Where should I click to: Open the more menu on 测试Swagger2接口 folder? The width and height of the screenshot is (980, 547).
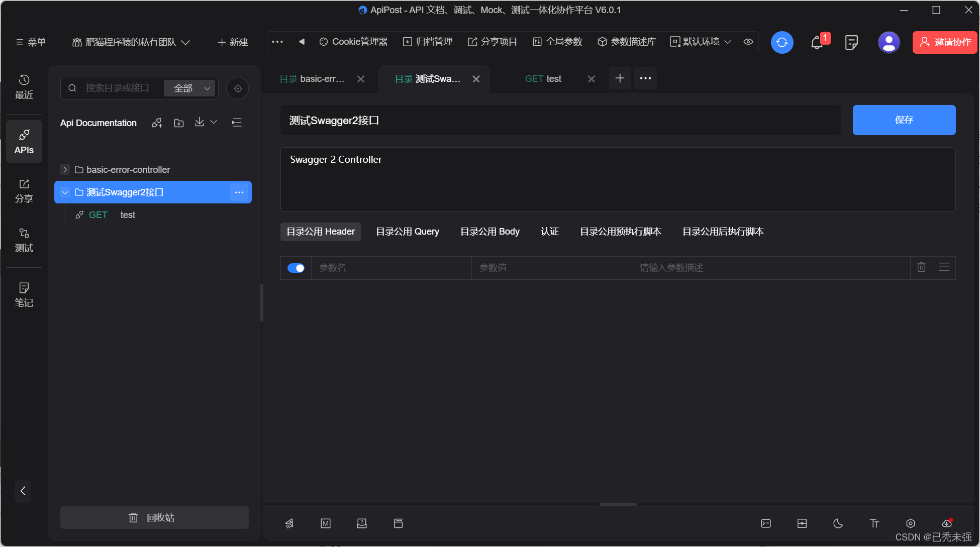pos(239,192)
